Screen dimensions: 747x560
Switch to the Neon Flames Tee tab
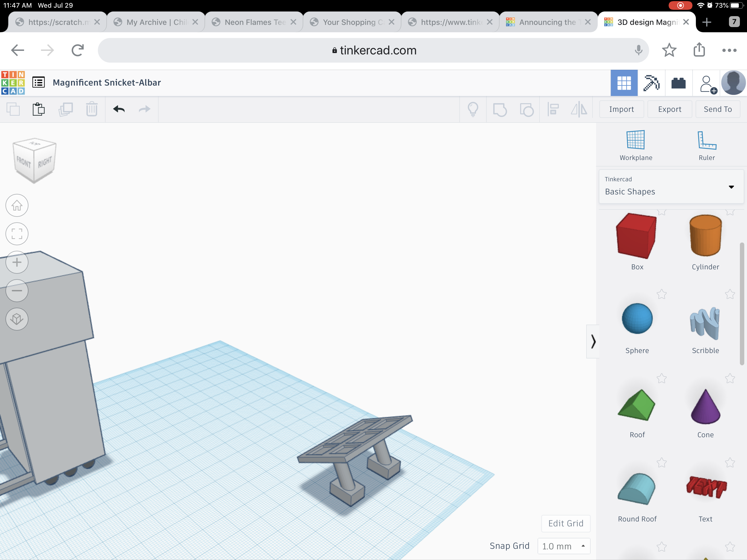[x=254, y=22]
